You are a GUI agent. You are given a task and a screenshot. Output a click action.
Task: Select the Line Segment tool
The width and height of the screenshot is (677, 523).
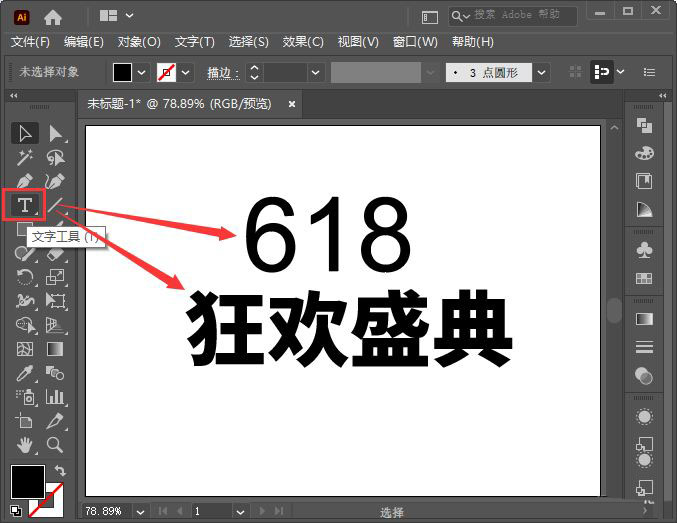tap(56, 205)
